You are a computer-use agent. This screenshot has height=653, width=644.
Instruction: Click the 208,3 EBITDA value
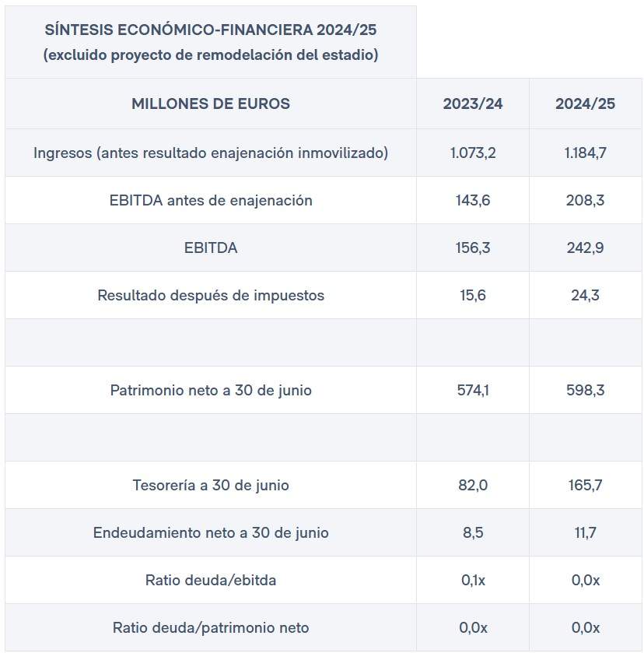[x=585, y=200]
